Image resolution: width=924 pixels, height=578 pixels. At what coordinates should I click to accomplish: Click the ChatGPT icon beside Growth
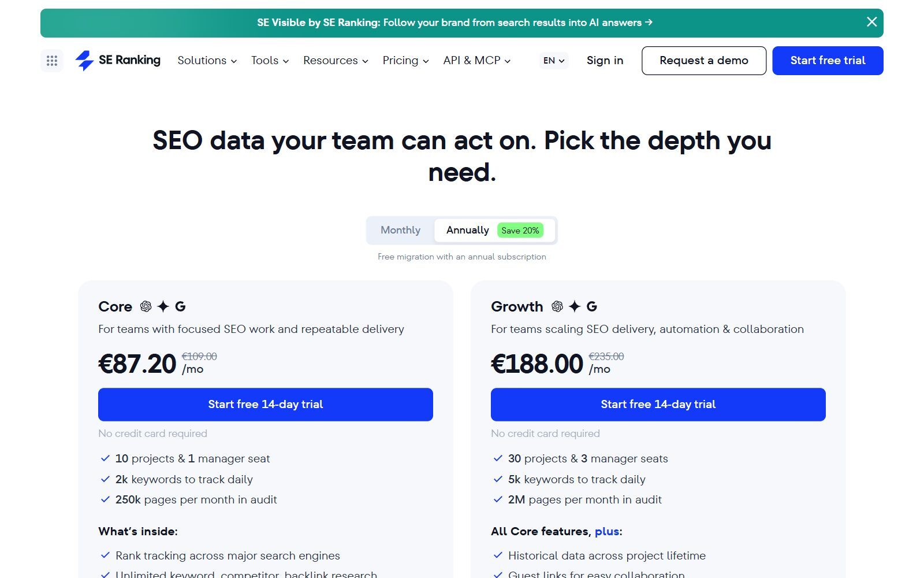(x=557, y=306)
